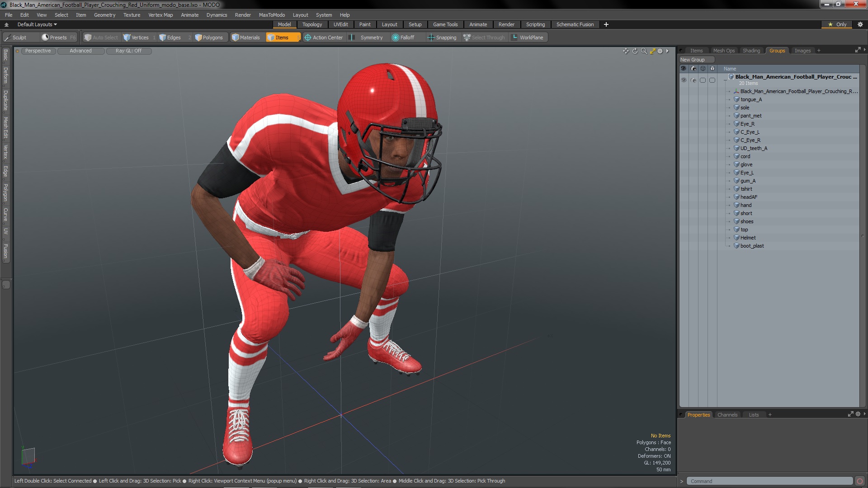The width and height of the screenshot is (868, 488).
Task: Open viewport settings gear icon
Action: click(x=660, y=51)
